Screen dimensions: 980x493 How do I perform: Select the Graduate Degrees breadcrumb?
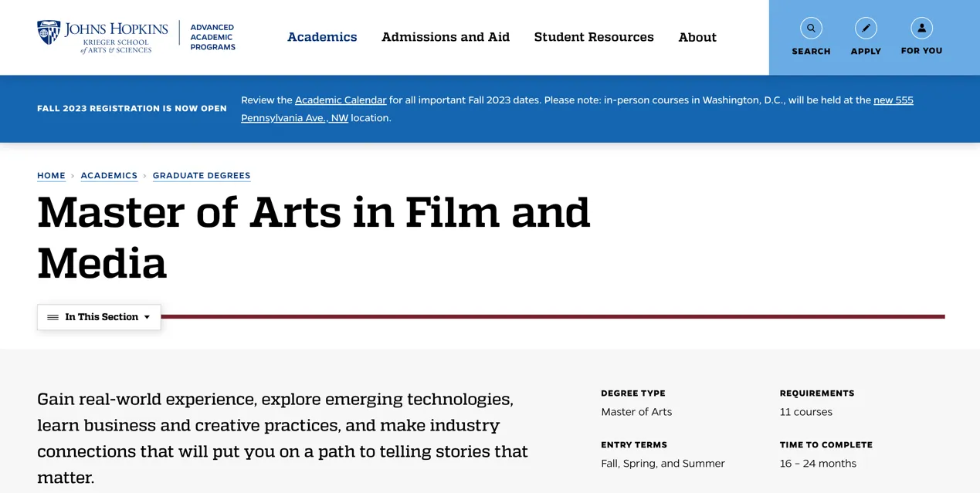(202, 176)
